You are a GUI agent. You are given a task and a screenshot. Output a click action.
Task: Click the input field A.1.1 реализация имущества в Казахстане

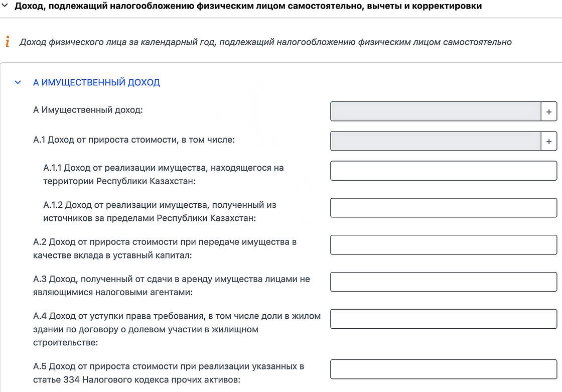coord(444,171)
